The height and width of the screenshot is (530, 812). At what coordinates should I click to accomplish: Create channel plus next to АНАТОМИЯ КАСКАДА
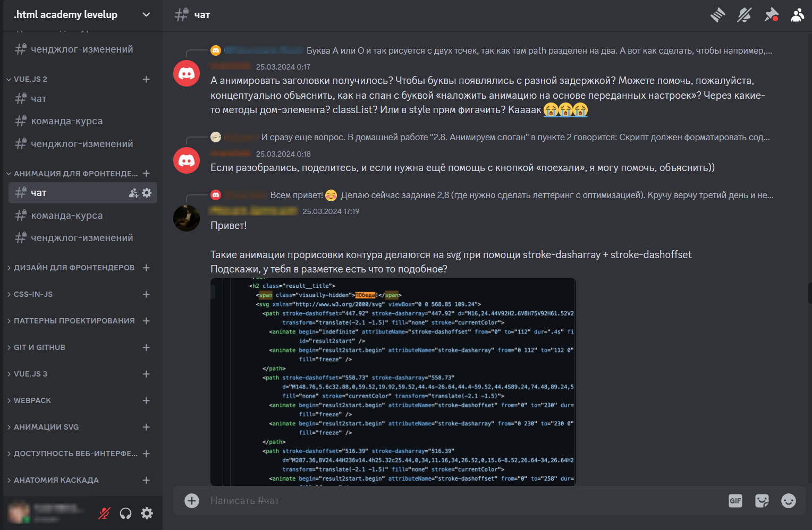pyautogui.click(x=146, y=480)
